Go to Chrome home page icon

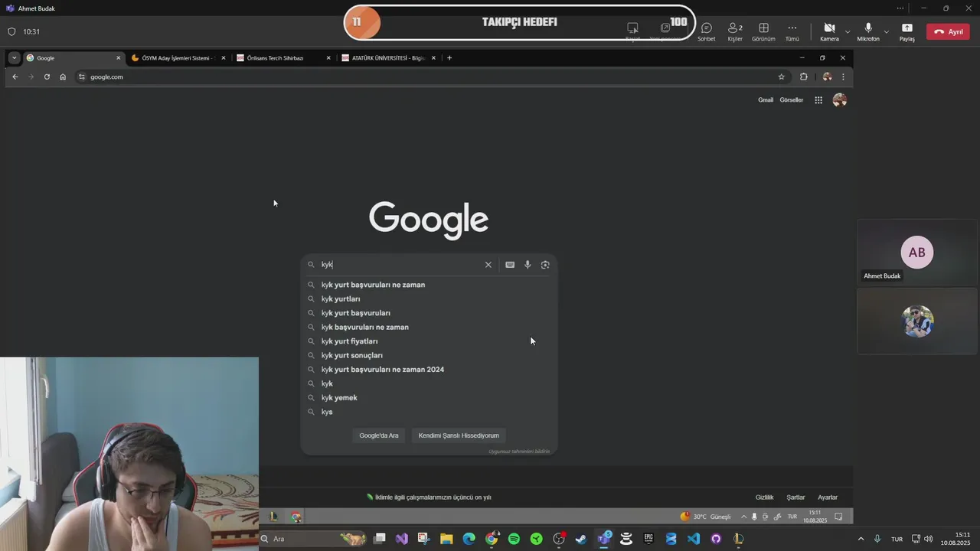63,77
